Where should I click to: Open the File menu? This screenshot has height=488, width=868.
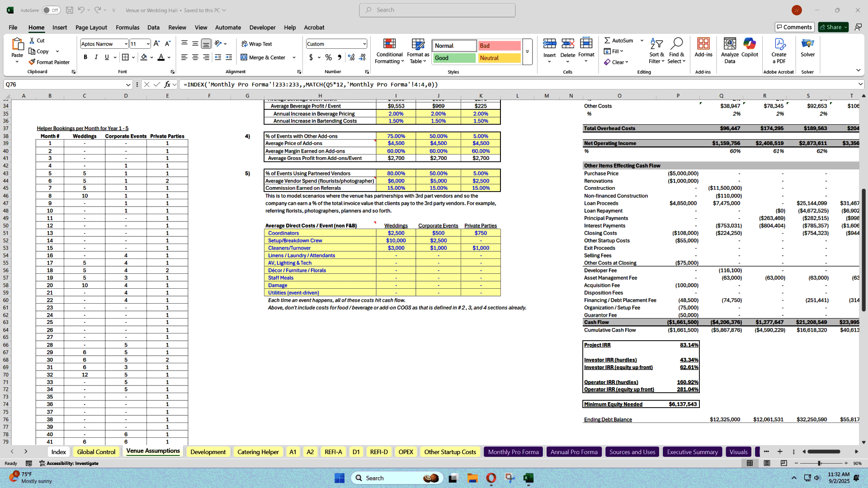[13, 28]
